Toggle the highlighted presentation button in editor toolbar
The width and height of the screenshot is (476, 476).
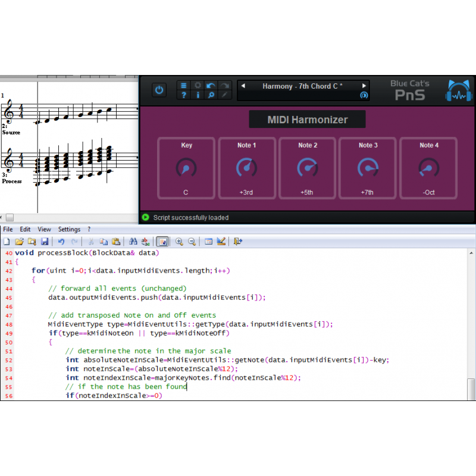162,241
